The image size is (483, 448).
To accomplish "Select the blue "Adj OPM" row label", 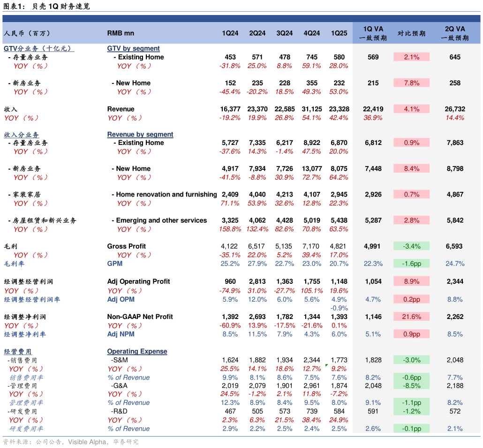I will 121,299.
